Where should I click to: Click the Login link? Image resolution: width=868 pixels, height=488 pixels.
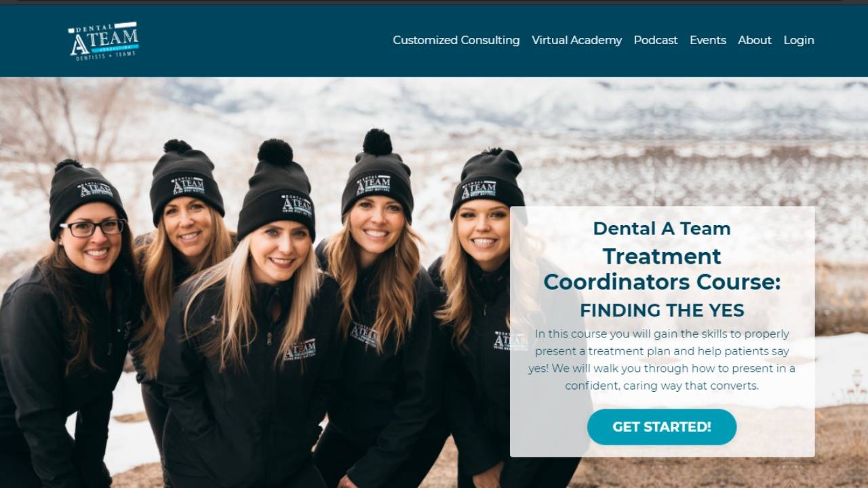point(799,40)
